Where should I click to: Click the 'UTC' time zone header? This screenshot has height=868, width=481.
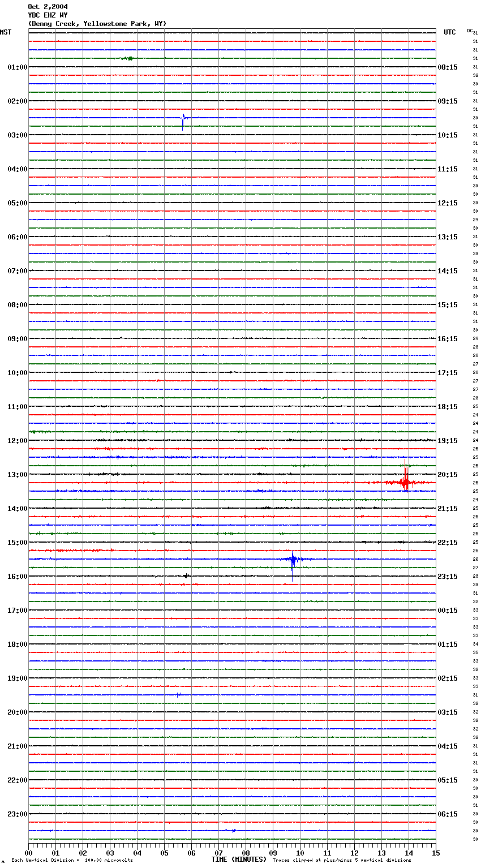450,32
